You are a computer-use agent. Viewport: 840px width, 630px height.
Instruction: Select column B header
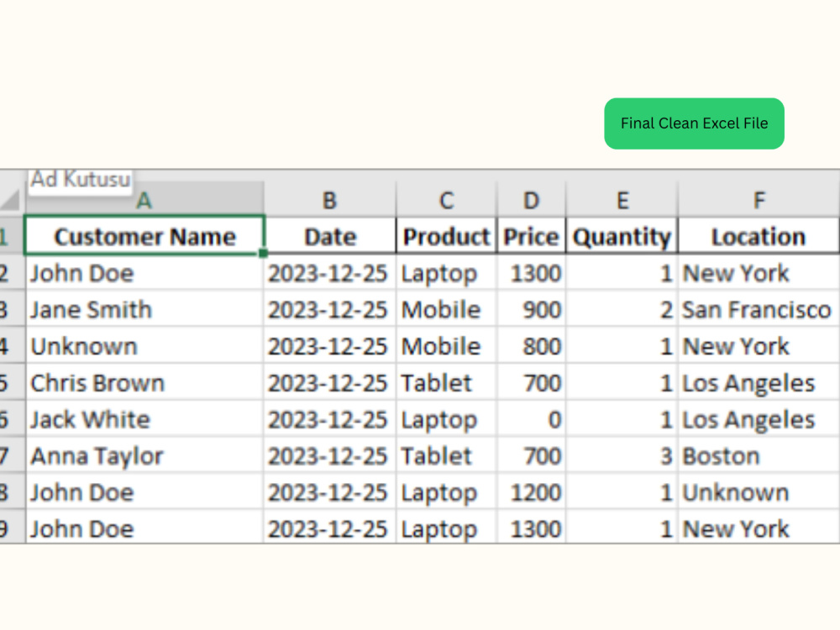[329, 201]
